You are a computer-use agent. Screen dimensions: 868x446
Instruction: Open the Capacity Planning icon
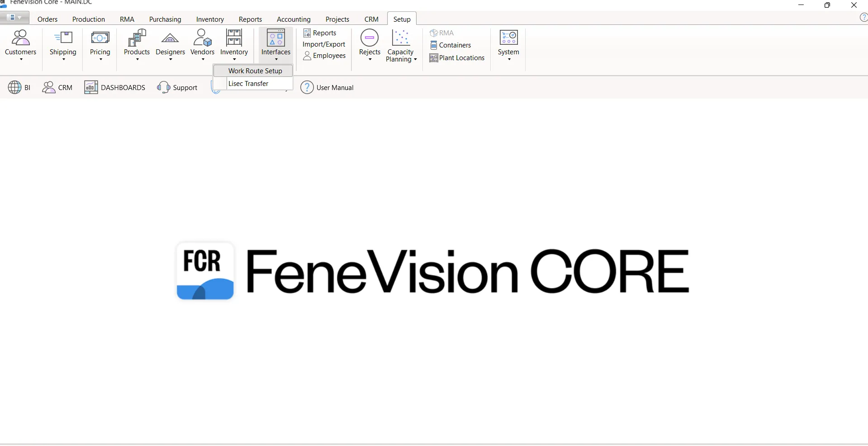coord(400,38)
